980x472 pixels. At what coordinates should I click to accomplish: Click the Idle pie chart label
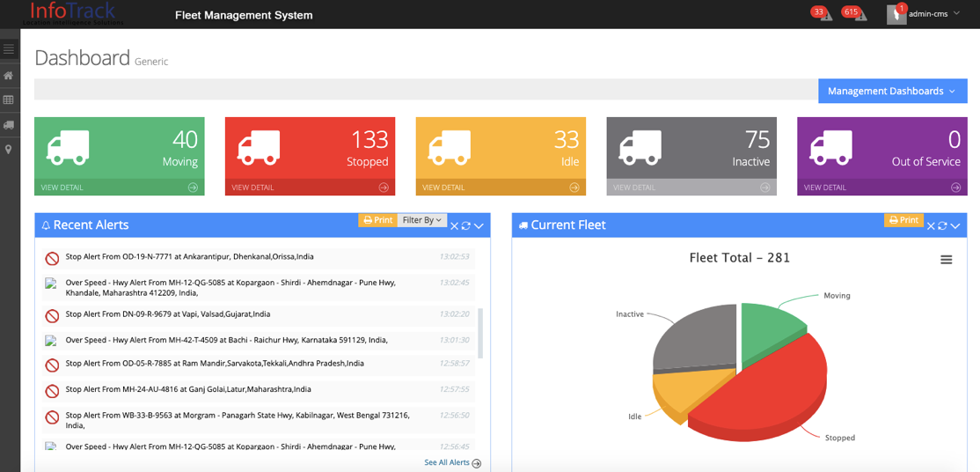click(x=634, y=417)
